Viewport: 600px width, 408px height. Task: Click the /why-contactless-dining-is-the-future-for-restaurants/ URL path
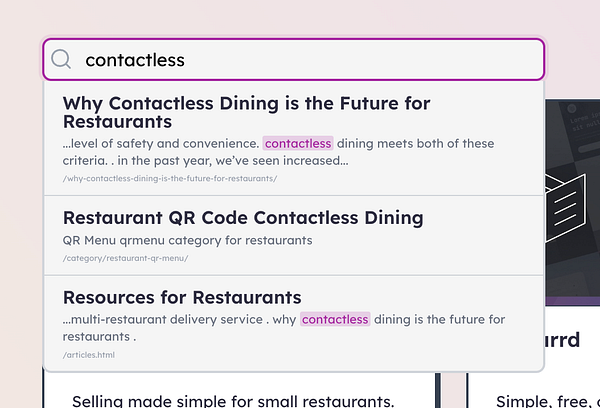(x=169, y=179)
